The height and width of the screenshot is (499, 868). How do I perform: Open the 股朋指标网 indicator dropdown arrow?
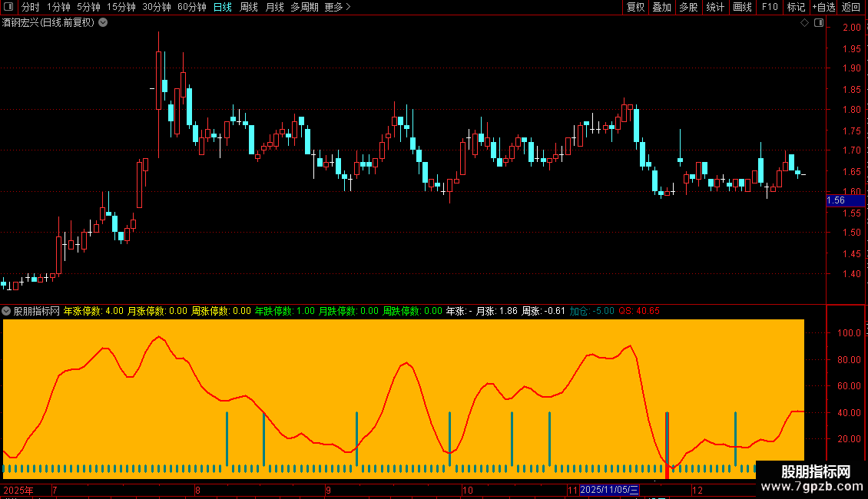click(x=6, y=311)
